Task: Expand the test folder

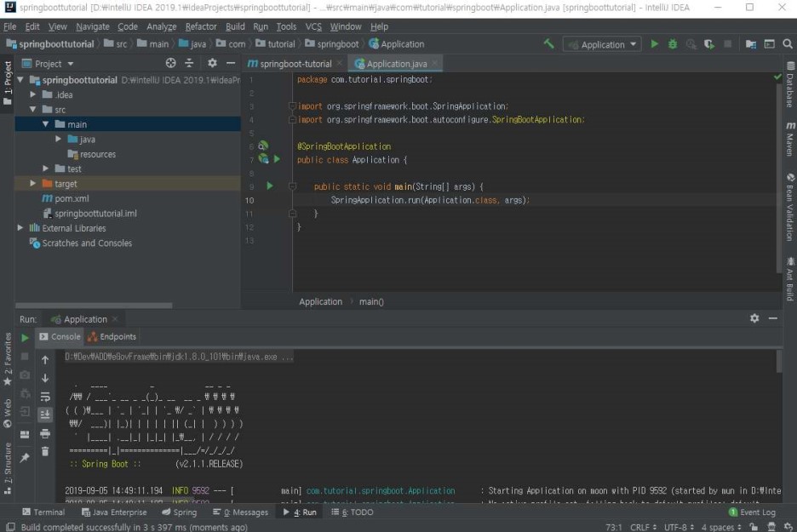Action: coord(46,169)
